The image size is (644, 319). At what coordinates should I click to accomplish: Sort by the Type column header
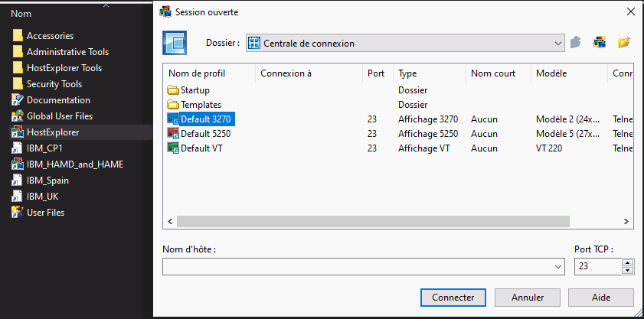click(x=429, y=73)
